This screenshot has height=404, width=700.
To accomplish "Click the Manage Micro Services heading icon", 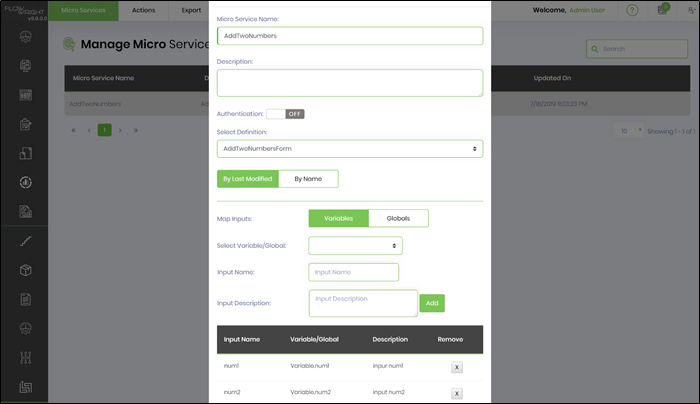I will tap(69, 44).
